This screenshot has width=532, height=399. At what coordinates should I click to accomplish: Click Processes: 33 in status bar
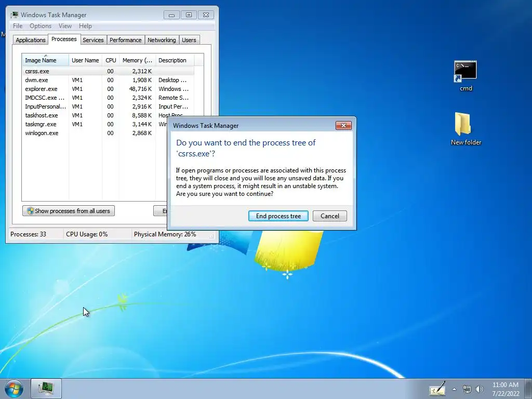click(x=28, y=234)
